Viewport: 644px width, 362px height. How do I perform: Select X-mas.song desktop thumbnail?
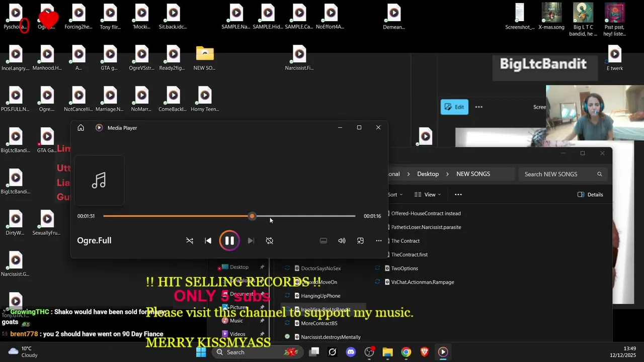[x=551, y=17]
